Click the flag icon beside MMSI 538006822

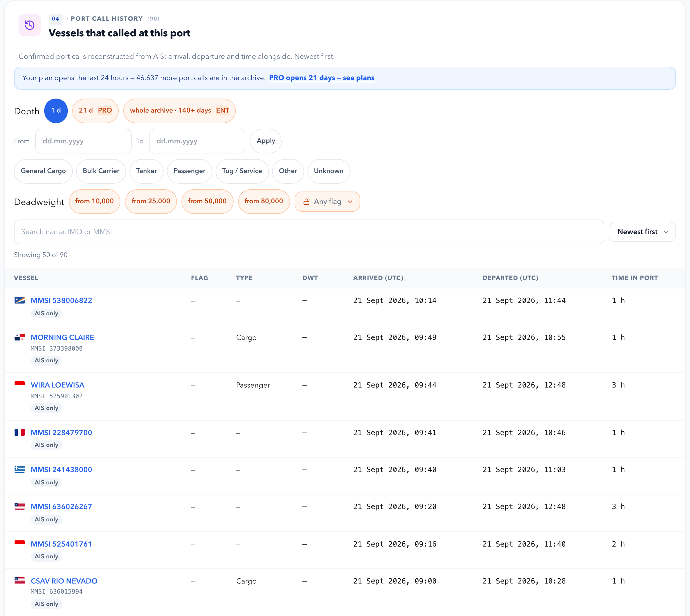20,300
